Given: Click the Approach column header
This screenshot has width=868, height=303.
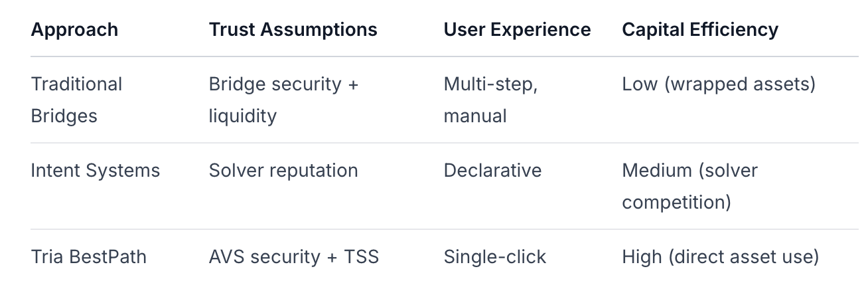Looking at the screenshot, I should coord(74,29).
